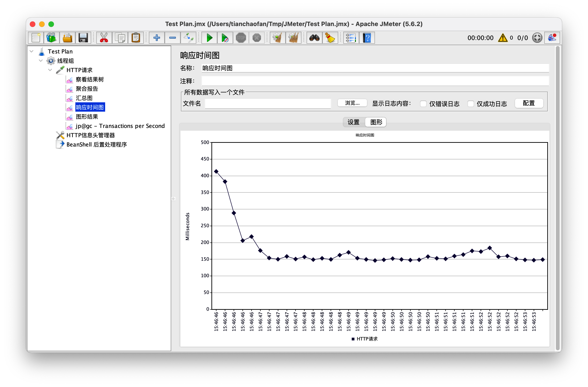Click the Expand All plus icon
Screen dimensions: 588x387
pos(157,38)
